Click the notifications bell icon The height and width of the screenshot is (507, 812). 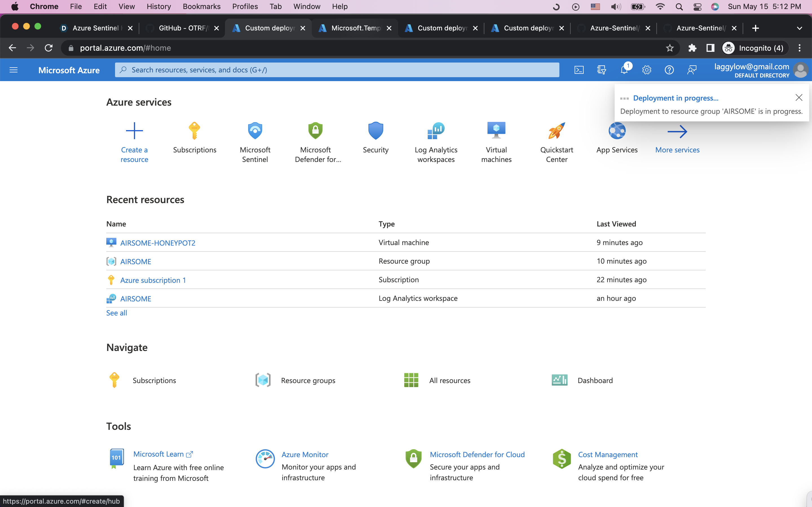point(624,70)
